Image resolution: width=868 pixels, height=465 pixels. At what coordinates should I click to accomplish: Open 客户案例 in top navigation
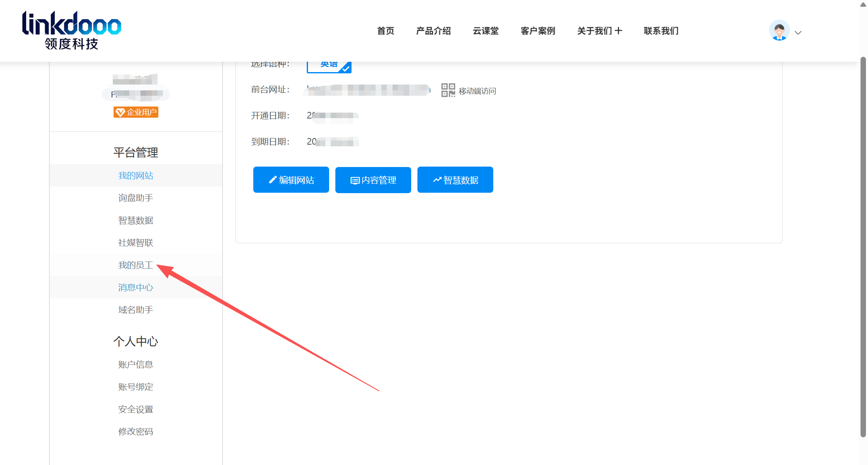[538, 31]
